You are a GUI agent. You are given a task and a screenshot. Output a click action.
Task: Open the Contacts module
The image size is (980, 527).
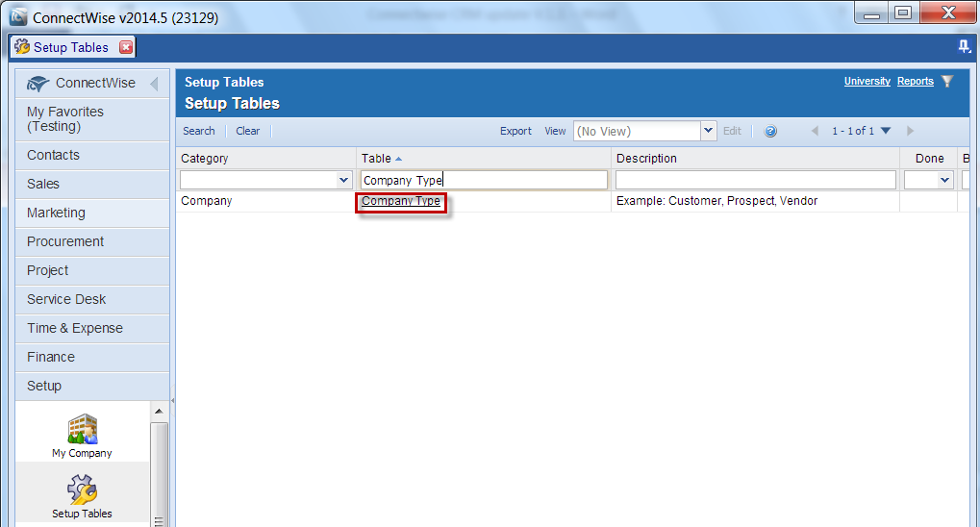point(92,155)
